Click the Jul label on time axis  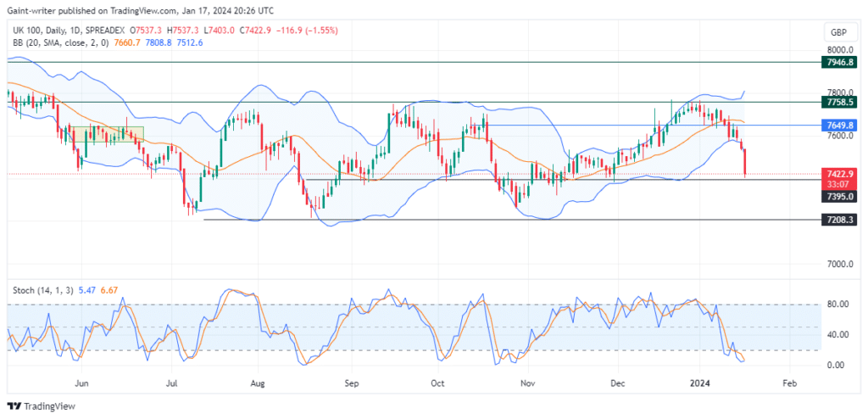(x=171, y=383)
